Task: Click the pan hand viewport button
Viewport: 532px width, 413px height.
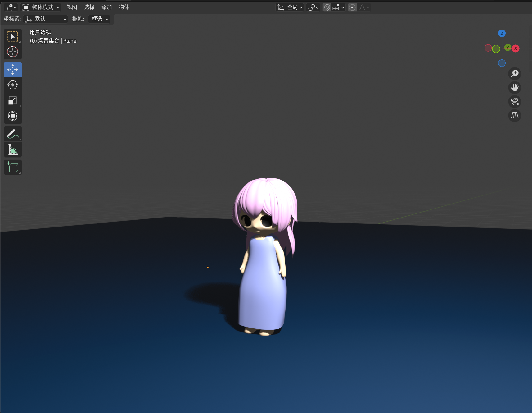Action: click(x=515, y=88)
